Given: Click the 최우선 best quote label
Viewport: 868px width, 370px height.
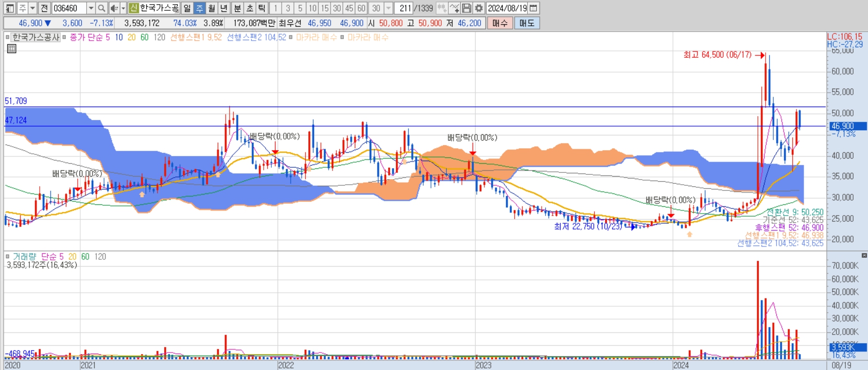Looking at the screenshot, I should (x=290, y=23).
